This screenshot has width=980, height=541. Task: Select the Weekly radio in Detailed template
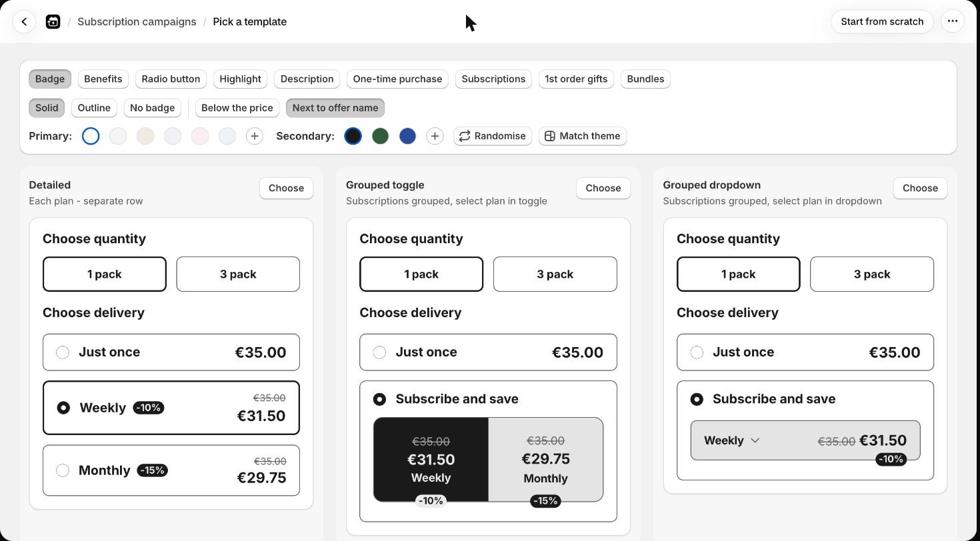click(63, 408)
